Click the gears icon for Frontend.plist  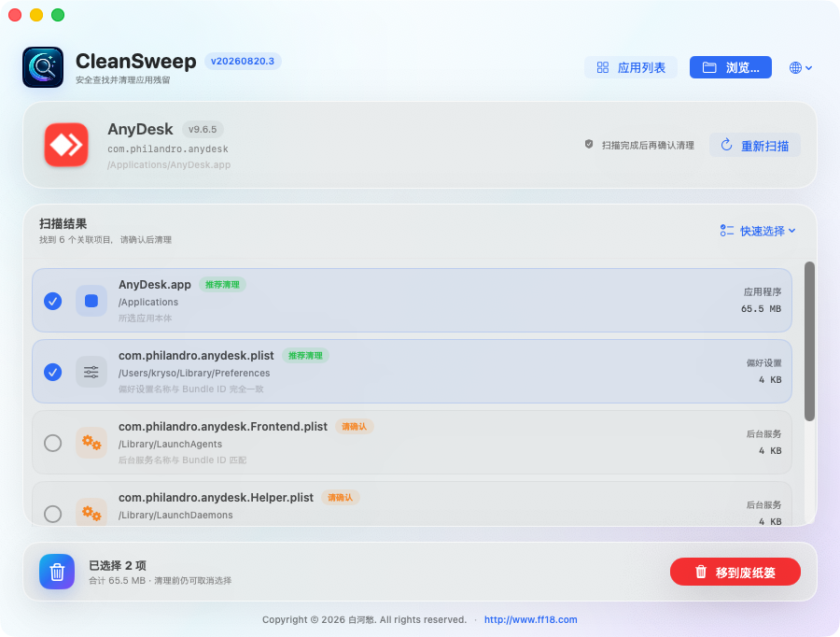pos(91,443)
